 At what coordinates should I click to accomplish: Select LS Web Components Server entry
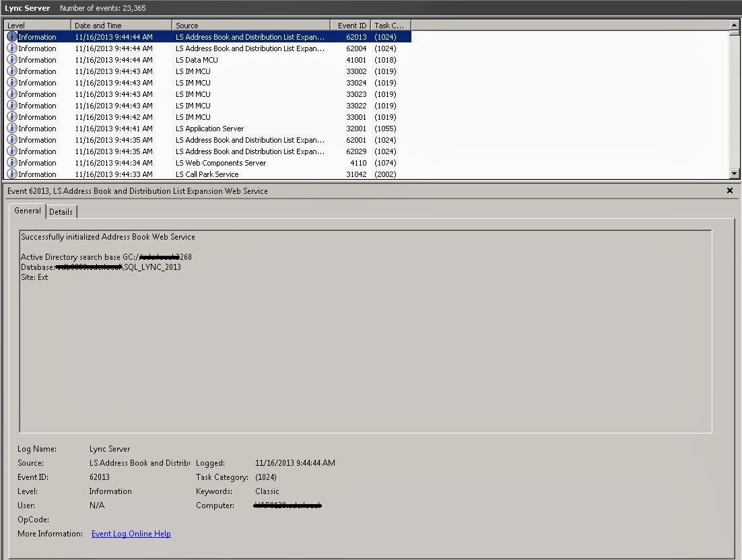tap(221, 163)
